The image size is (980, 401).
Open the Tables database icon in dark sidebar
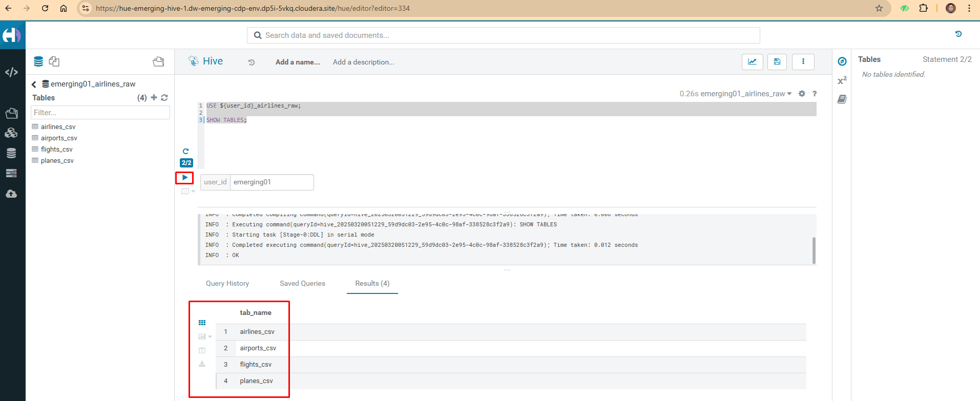(11, 153)
